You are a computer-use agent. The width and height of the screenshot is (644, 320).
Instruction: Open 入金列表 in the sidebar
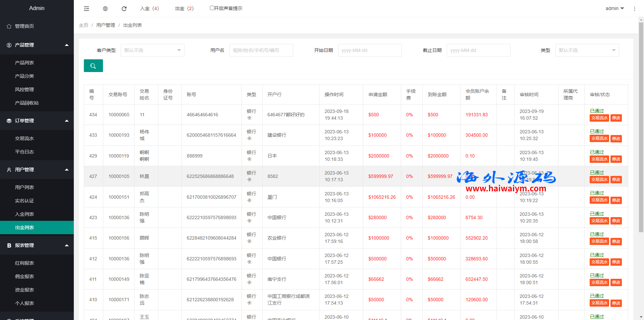(x=24, y=214)
